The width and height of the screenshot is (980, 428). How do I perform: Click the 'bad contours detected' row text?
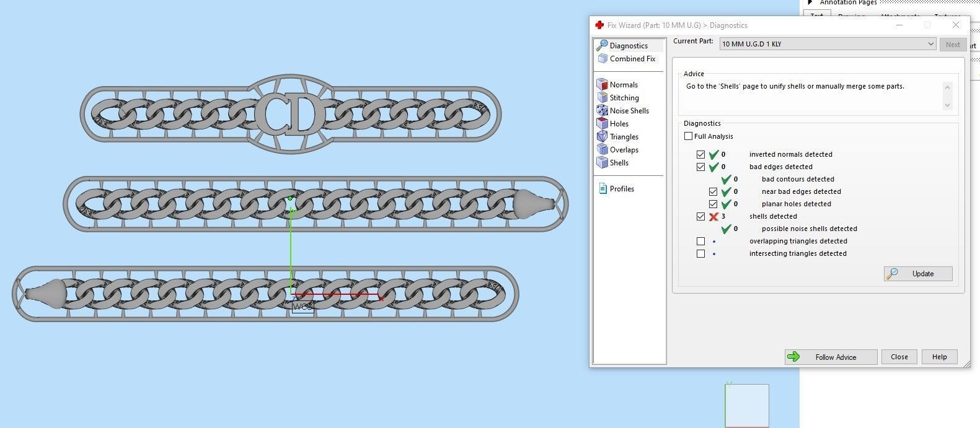point(798,179)
